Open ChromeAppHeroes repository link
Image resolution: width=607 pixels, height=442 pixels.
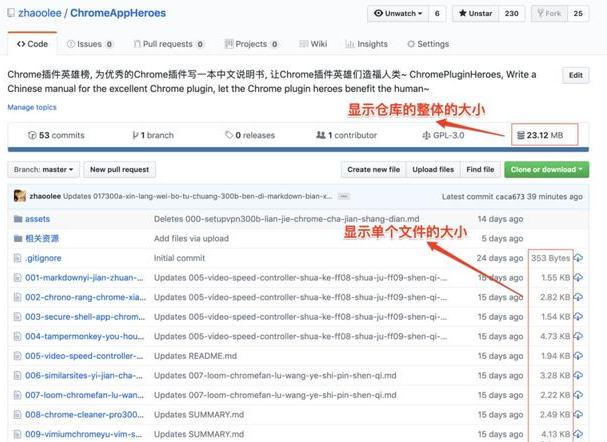(x=118, y=13)
